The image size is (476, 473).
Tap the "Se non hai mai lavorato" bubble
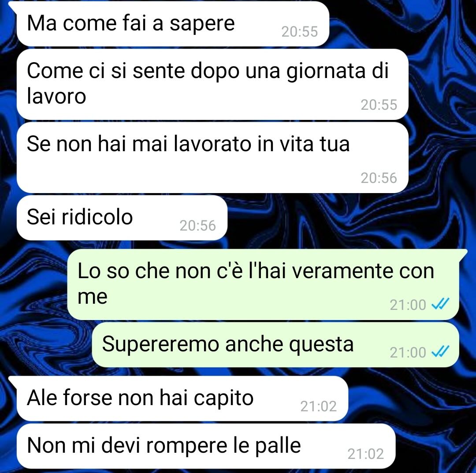[x=212, y=157]
